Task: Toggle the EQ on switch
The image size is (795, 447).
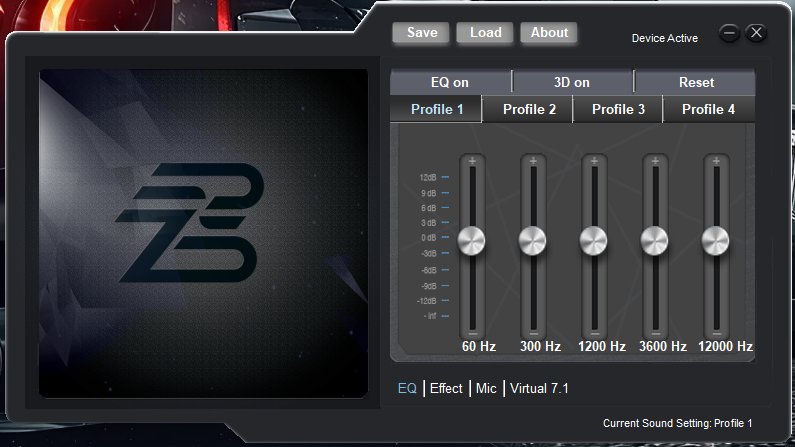Action: click(450, 82)
